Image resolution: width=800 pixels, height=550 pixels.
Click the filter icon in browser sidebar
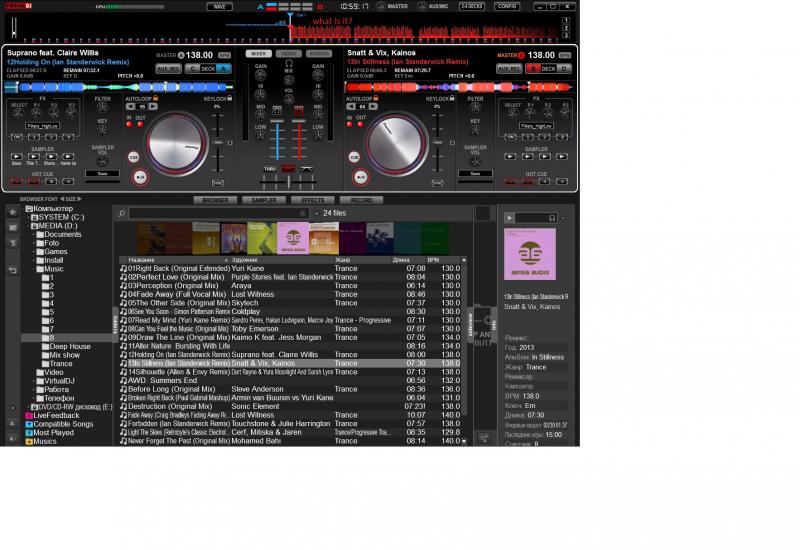point(13,244)
